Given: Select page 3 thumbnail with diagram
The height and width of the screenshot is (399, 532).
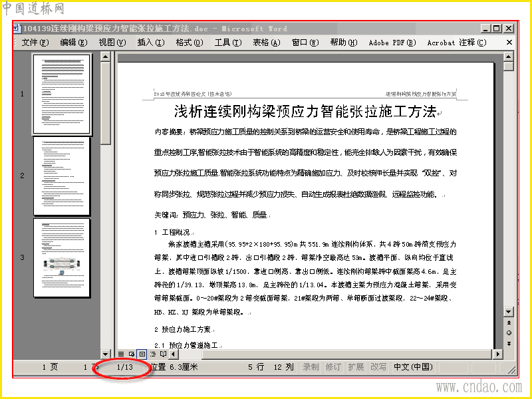Looking at the screenshot, I should click(x=61, y=258).
